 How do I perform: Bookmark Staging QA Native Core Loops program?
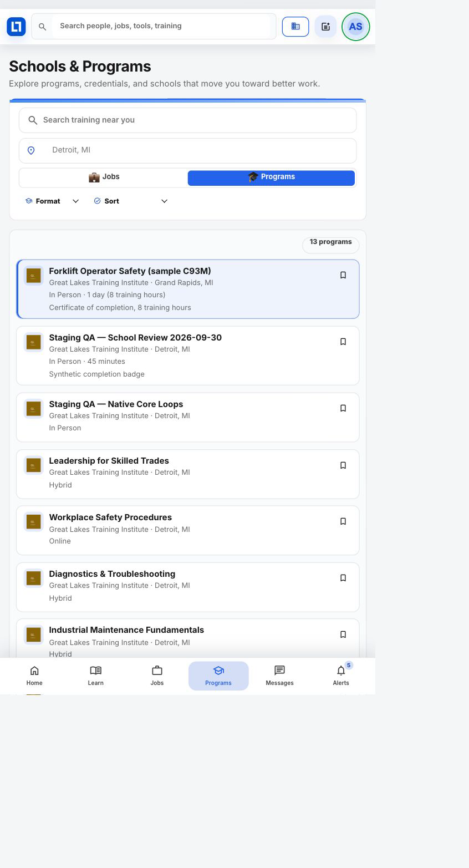point(343,408)
